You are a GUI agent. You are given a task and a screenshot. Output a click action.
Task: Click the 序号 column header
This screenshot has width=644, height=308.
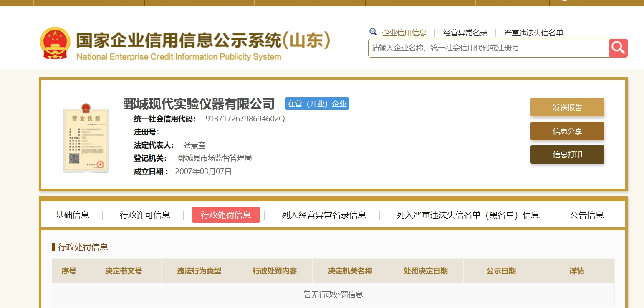(x=69, y=271)
